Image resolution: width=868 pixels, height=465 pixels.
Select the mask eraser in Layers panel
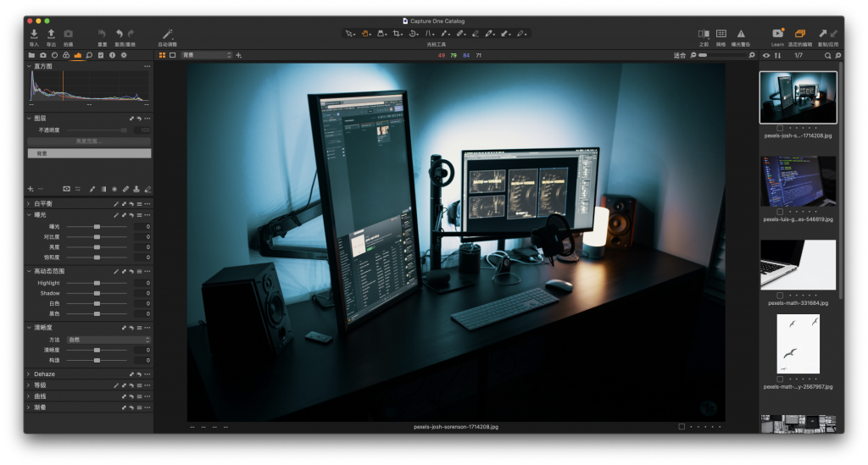coord(147,189)
